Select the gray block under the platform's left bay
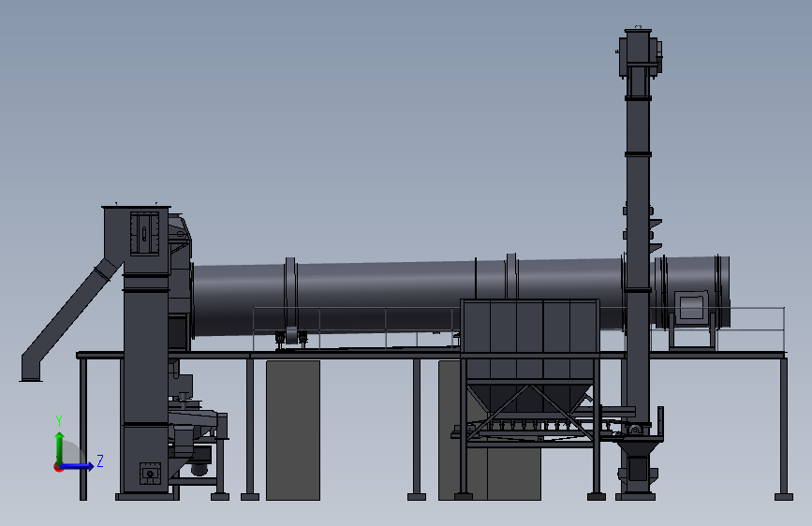 click(293, 431)
